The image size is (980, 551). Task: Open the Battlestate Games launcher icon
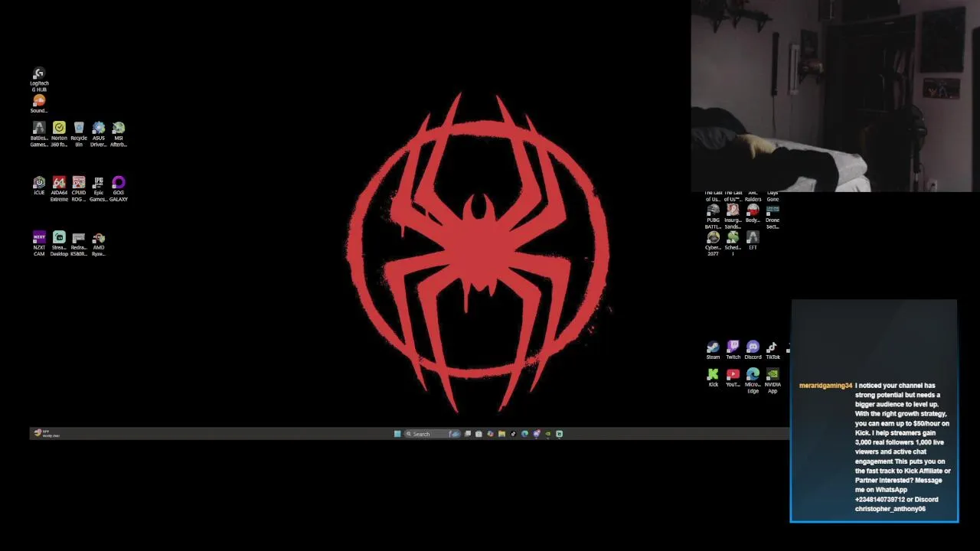pos(39,134)
